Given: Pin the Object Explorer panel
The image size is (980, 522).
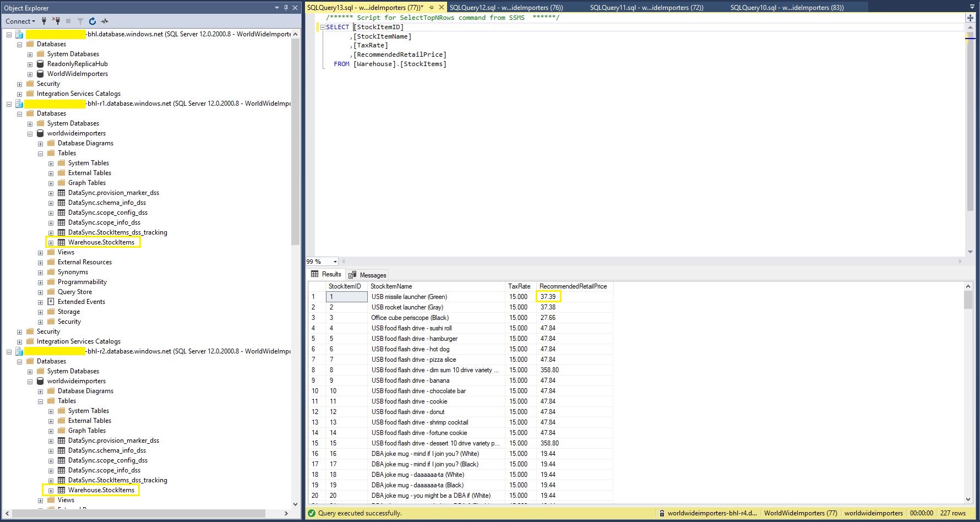Looking at the screenshot, I should tap(286, 8).
